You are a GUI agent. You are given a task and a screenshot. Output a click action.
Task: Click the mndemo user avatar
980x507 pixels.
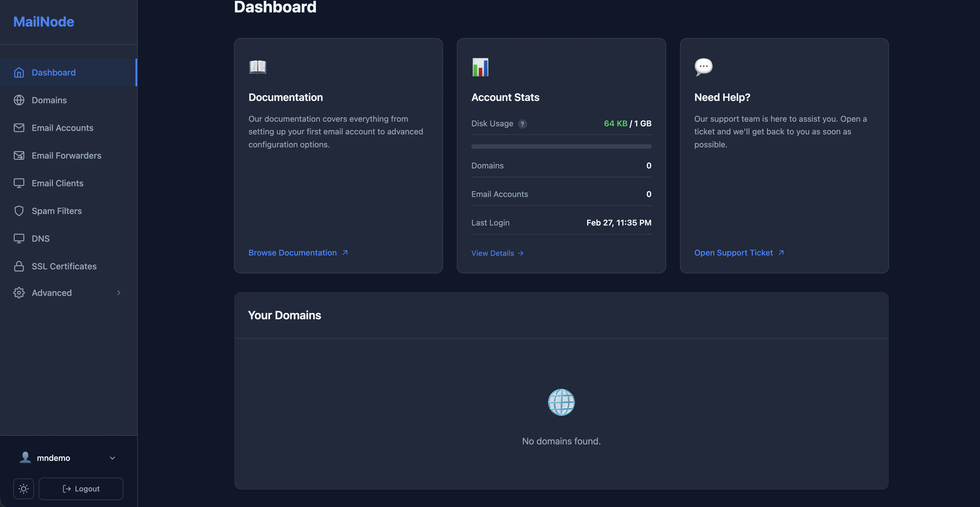click(x=25, y=457)
